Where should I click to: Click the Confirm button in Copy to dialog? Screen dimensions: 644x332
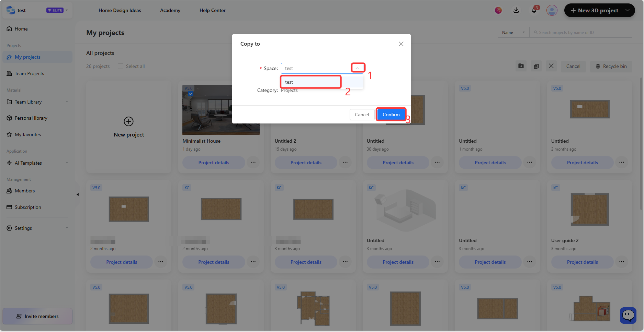point(391,115)
